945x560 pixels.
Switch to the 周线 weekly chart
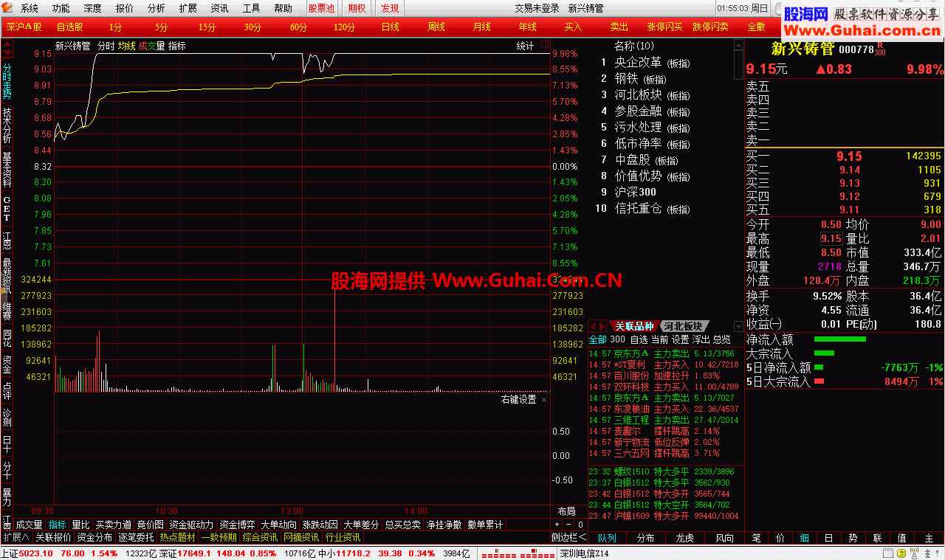coord(436,27)
